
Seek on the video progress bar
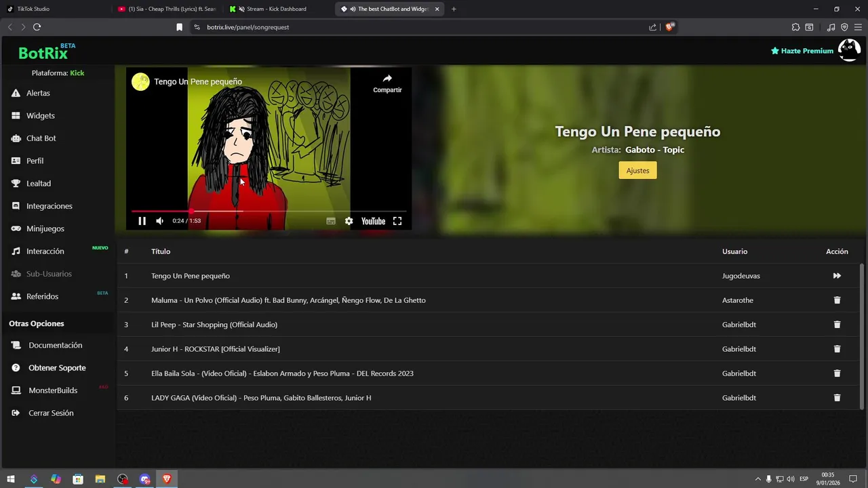[269, 211]
